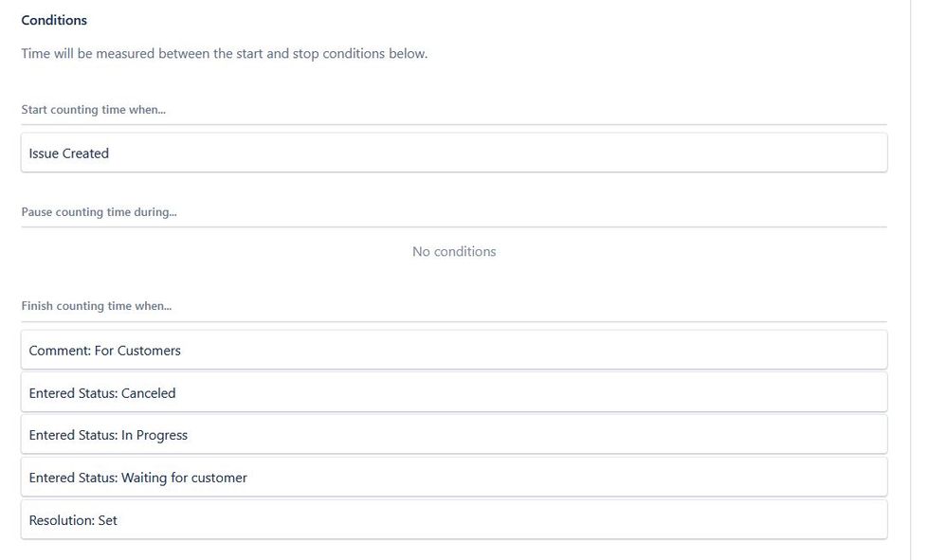The height and width of the screenshot is (560, 946).
Task: Click the divider under the pause section label
Action: coord(454,225)
